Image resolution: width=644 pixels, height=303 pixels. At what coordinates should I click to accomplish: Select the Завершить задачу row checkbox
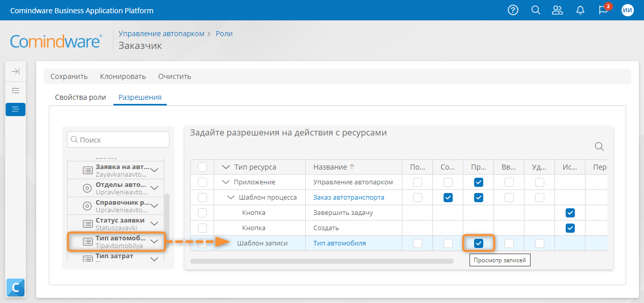202,213
